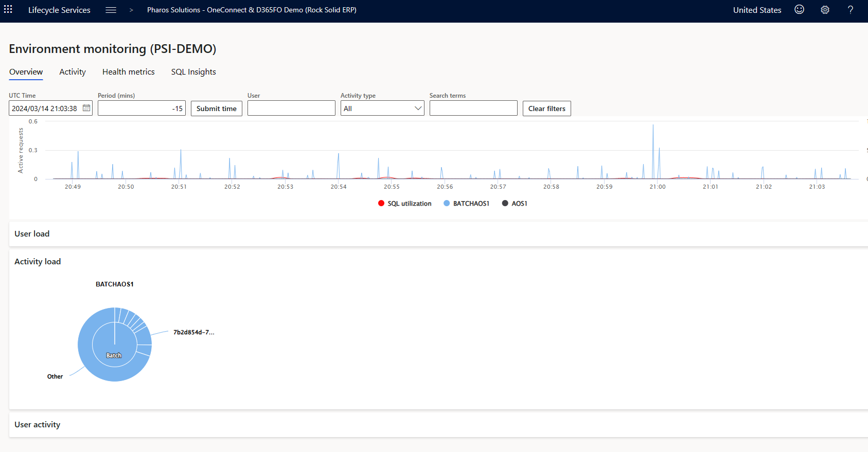Image resolution: width=868 pixels, height=452 pixels.
Task: Toggle the SQL utilization legend entry
Action: pyautogui.click(x=405, y=204)
